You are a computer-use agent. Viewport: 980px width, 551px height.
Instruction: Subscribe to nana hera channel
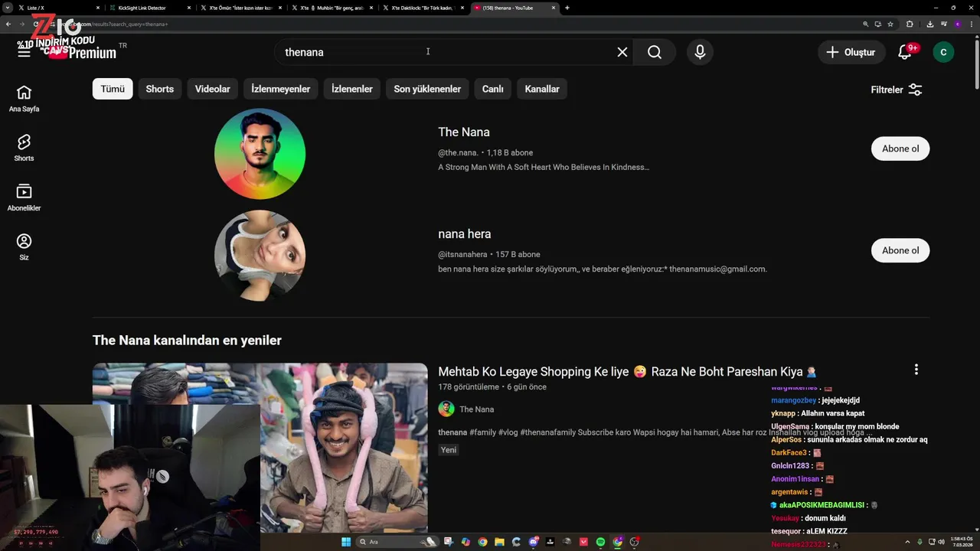(900, 250)
